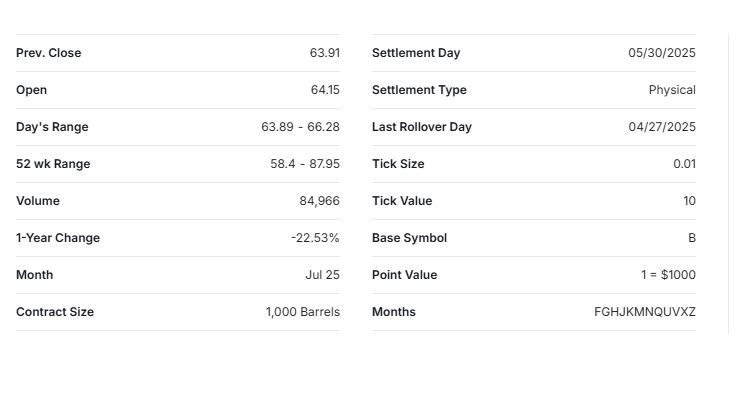Click the Settlement Day date 05/30/2025

(662, 53)
